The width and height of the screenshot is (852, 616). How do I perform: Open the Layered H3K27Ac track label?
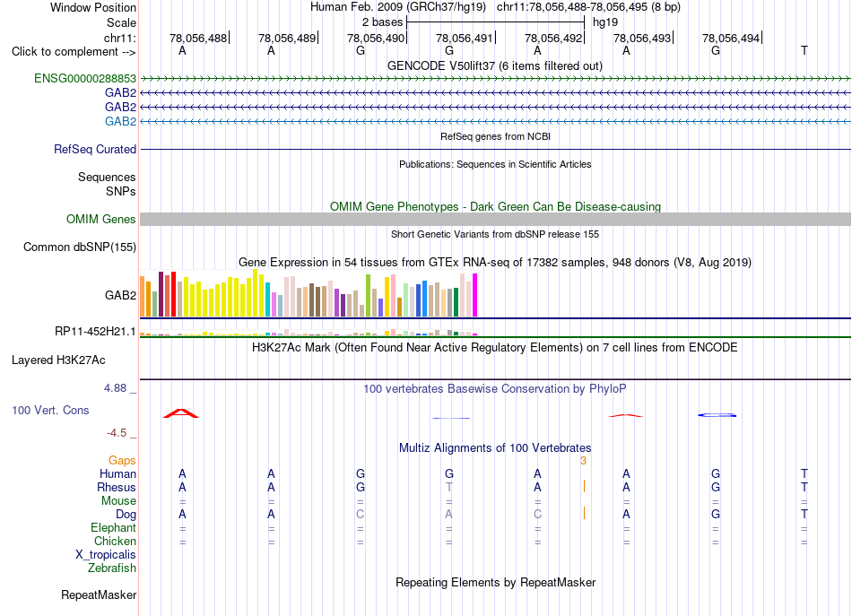click(x=58, y=360)
